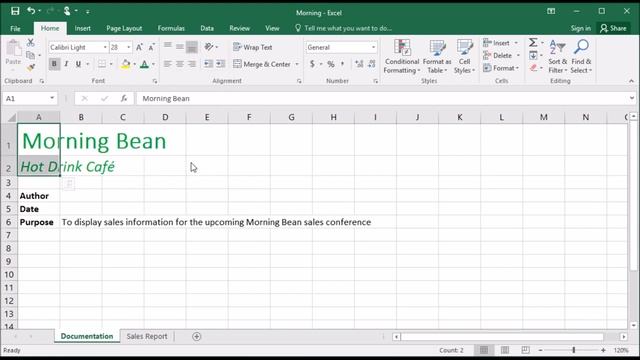The image size is (640, 360).
Task: Open the General number format dropdown
Action: coord(373,47)
